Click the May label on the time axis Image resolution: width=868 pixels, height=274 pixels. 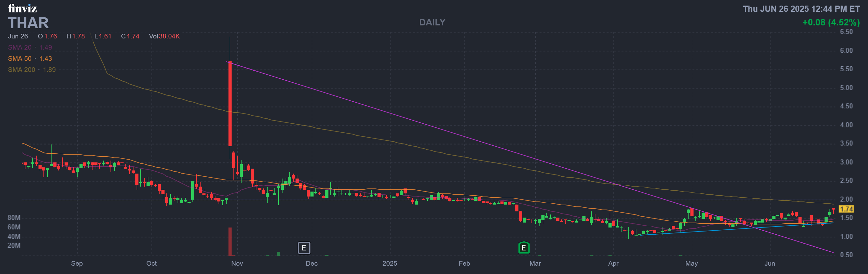tap(691, 263)
